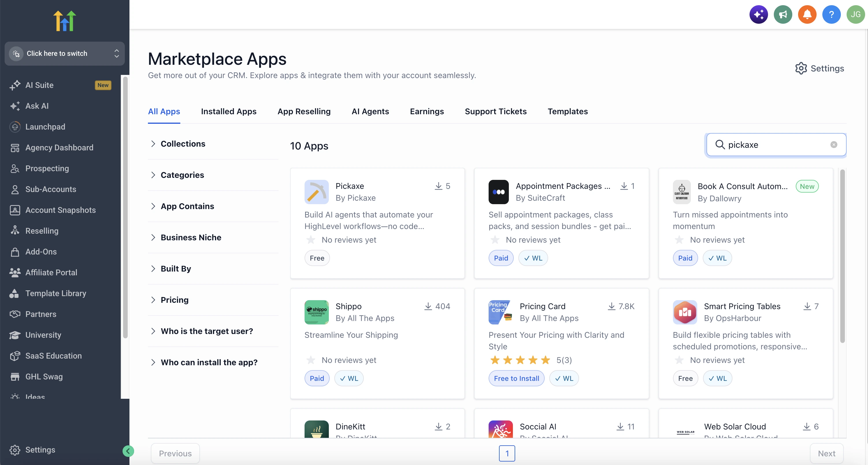Go to the Next page
The width and height of the screenshot is (868, 465).
826,453
